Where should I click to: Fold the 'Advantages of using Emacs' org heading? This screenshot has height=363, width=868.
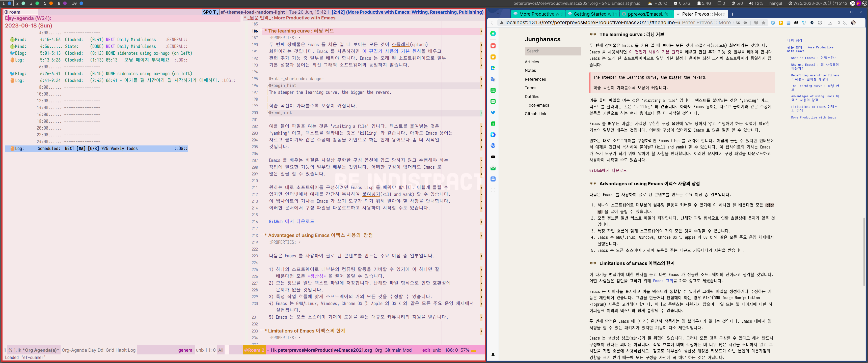[x=318, y=235]
